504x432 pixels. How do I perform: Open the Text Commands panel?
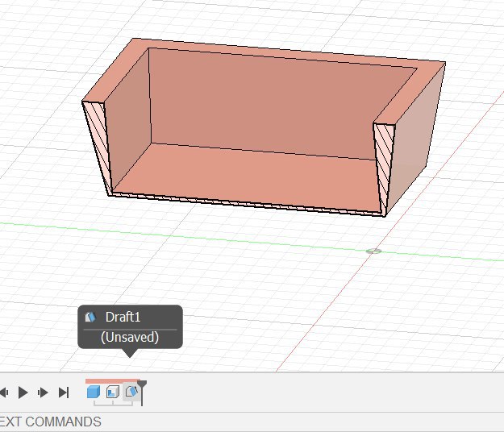(51, 422)
